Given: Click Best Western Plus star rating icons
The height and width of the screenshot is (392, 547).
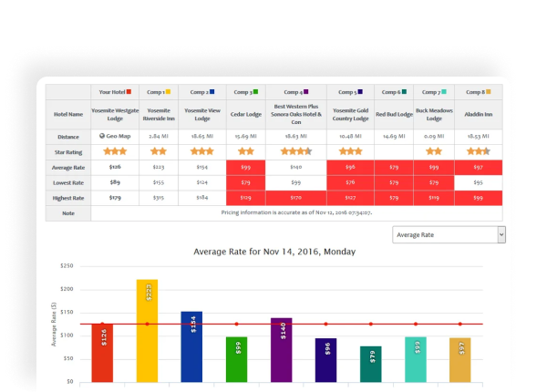Looking at the screenshot, I should [296, 151].
